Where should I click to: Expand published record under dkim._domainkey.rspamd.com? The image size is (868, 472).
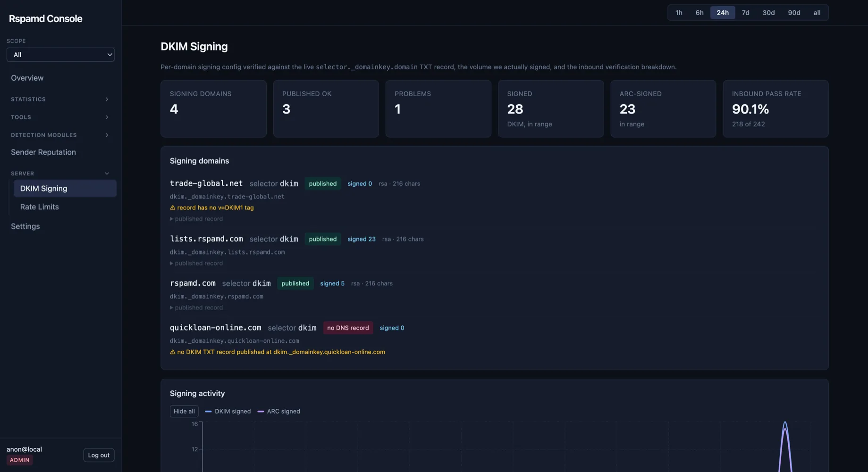pyautogui.click(x=196, y=307)
